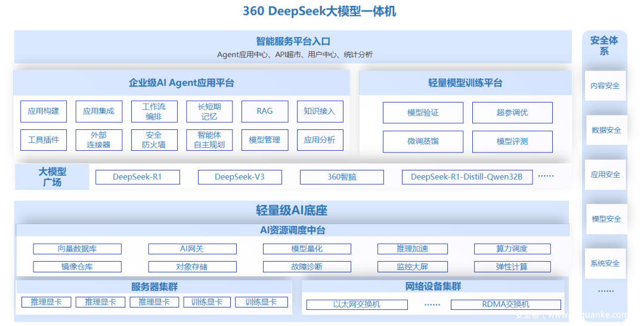This screenshot has width=644, height=326.
Task: Click the 知识接入 box
Action: pos(320,111)
